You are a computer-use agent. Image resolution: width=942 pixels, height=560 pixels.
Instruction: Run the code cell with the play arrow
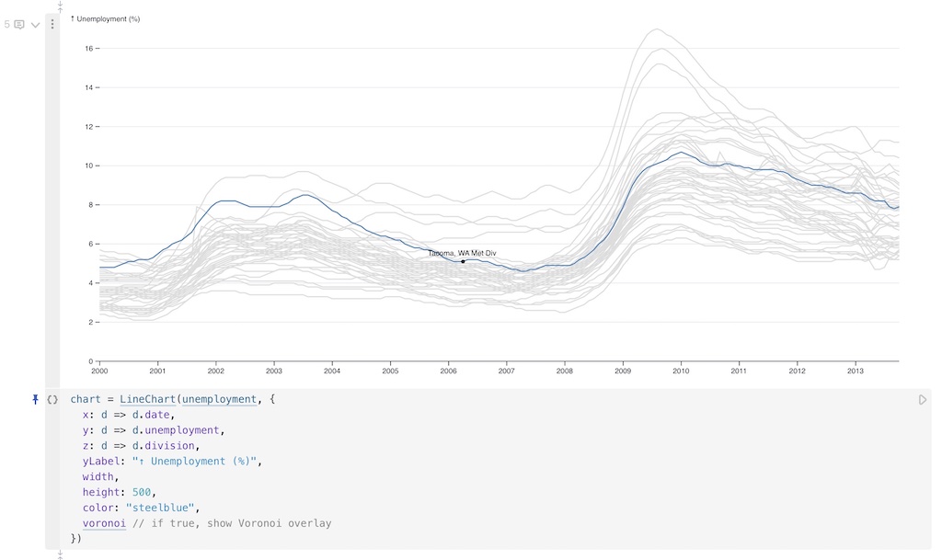pos(923,399)
